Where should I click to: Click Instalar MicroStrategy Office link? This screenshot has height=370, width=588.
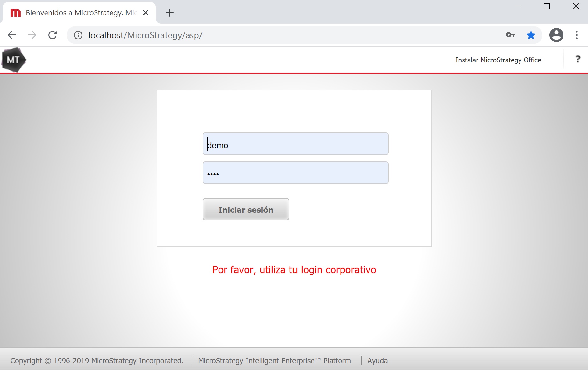click(498, 60)
